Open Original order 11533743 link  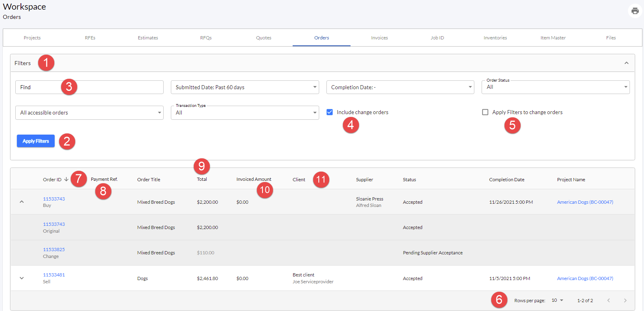(x=54, y=224)
